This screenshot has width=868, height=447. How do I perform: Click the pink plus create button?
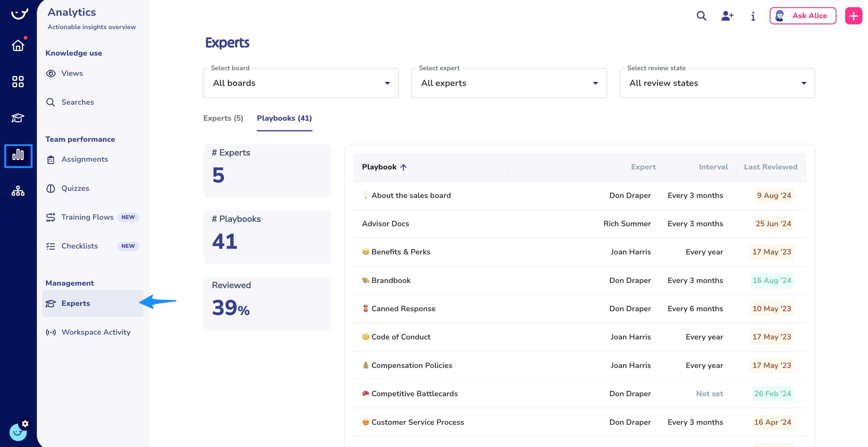coord(853,16)
